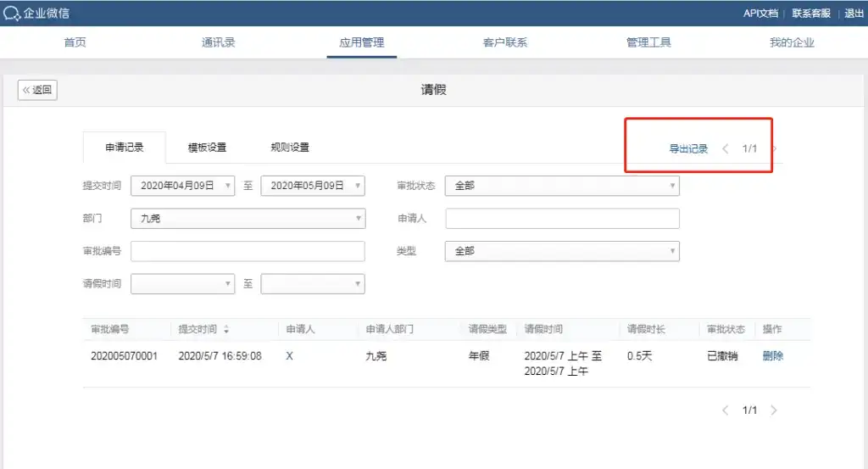The image size is (868, 469).
Task: Click the 申请人 input field
Action: [x=562, y=219]
